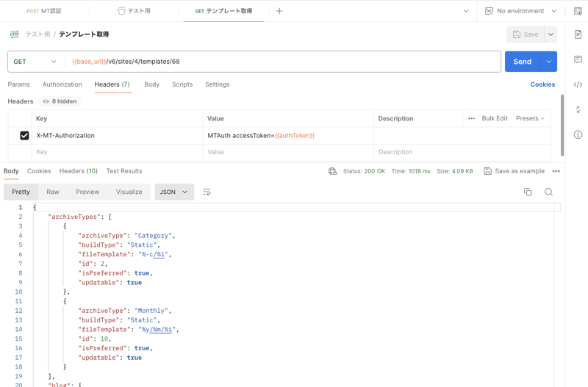Switch response view to Raw
Image resolution: width=588 pixels, height=387 pixels.
[x=53, y=192]
